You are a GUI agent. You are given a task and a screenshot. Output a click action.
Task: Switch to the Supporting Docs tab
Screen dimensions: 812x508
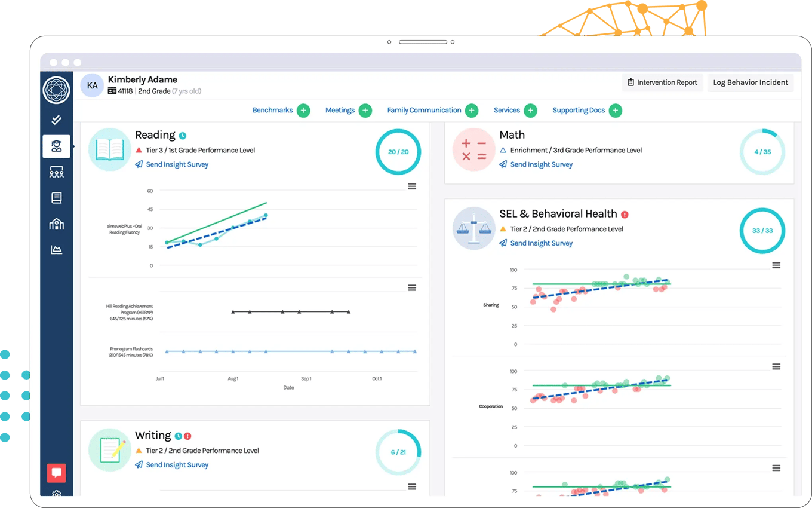(x=578, y=111)
